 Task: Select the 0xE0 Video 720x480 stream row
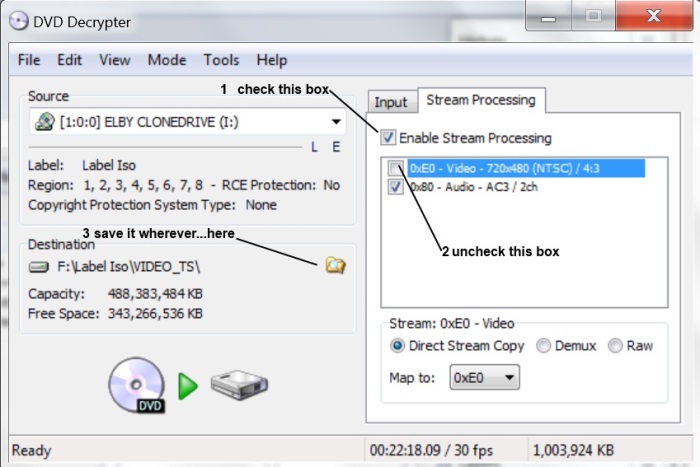coord(526,168)
